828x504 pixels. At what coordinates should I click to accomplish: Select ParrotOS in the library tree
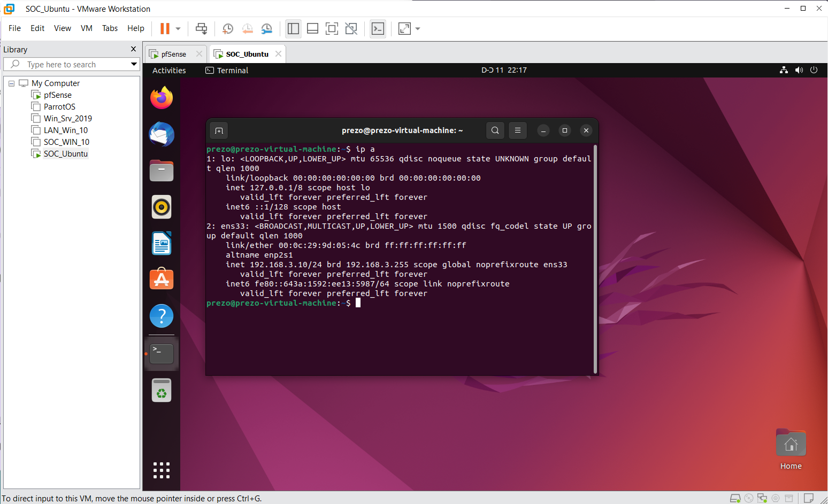point(59,107)
